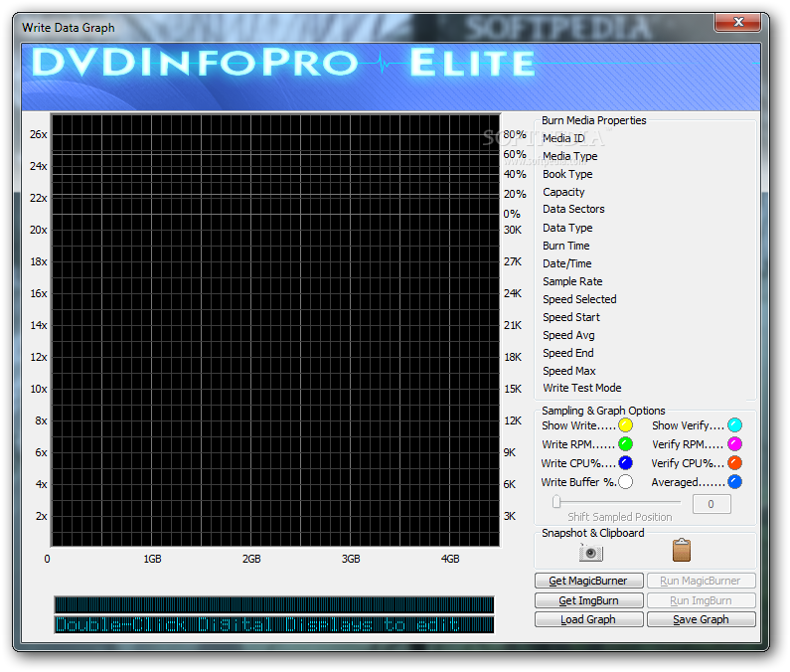Click the Speed Selected label

pos(579,299)
